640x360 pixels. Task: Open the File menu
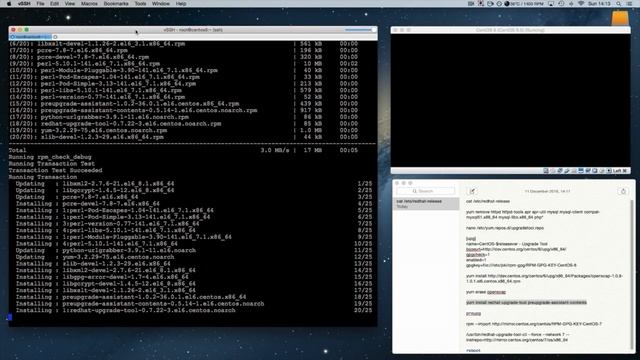point(40,4)
